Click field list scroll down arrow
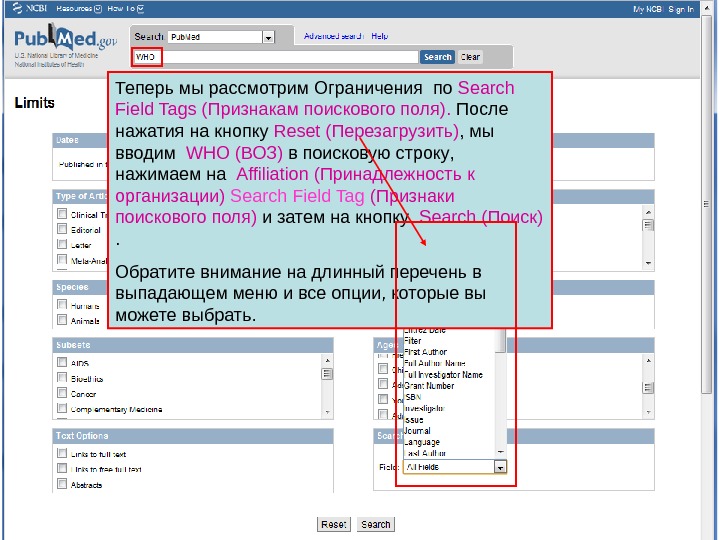The height and width of the screenshot is (540, 720). [x=501, y=452]
